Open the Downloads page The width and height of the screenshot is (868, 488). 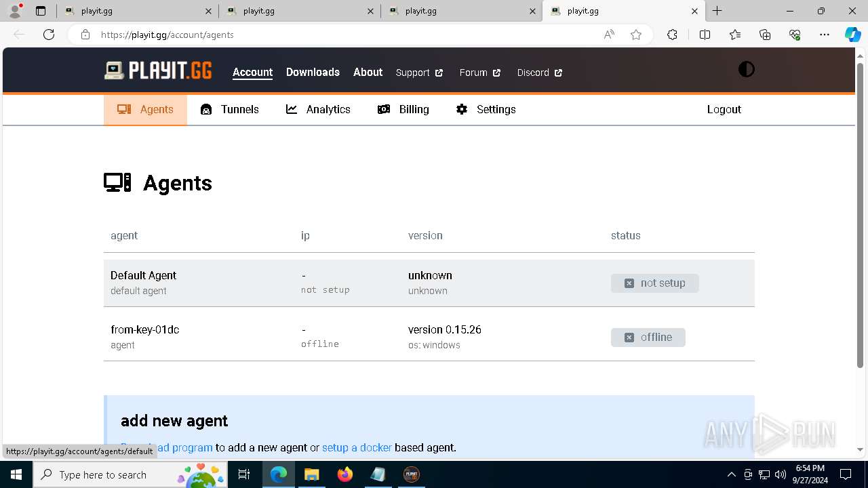[313, 72]
